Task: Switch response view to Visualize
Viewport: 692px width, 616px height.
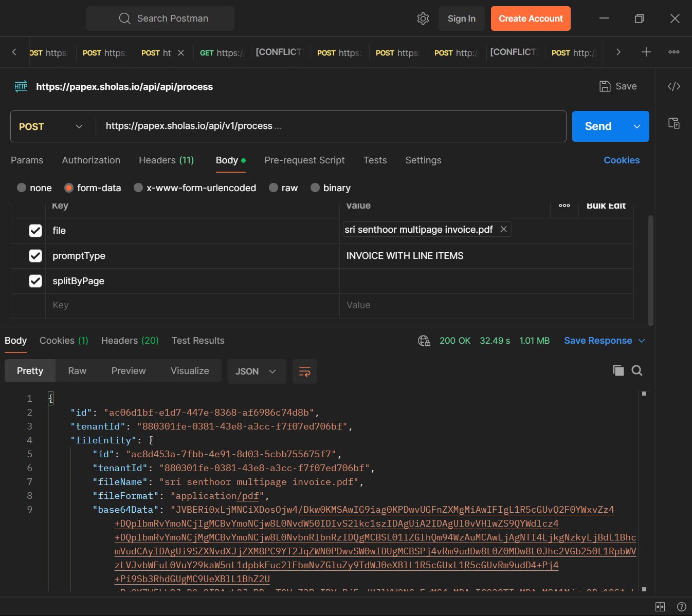Action: (190, 371)
